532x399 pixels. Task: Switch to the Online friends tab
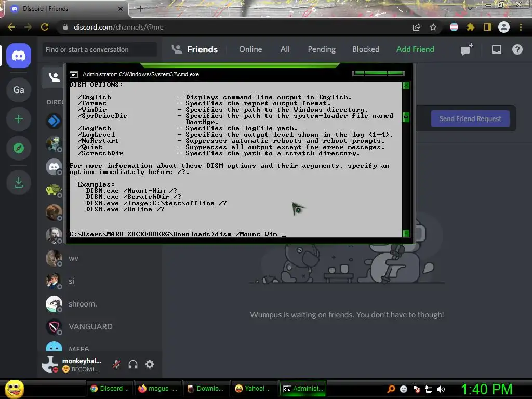(x=250, y=49)
